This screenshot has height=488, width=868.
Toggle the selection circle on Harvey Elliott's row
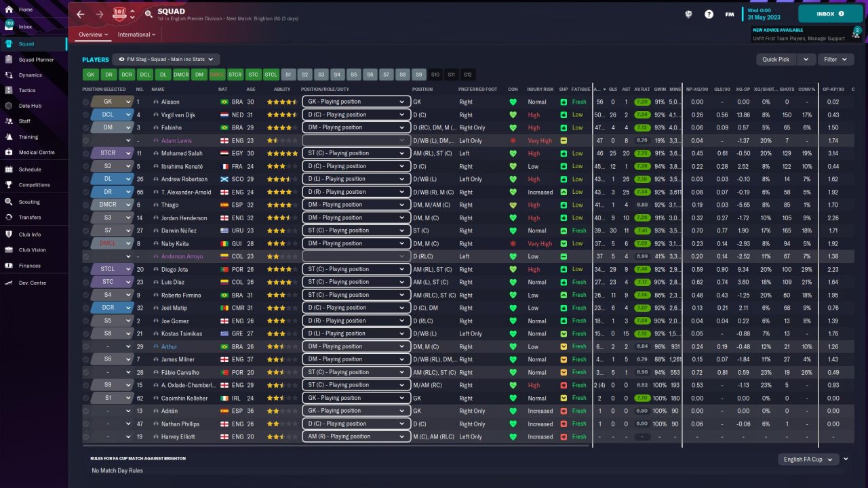[86, 436]
